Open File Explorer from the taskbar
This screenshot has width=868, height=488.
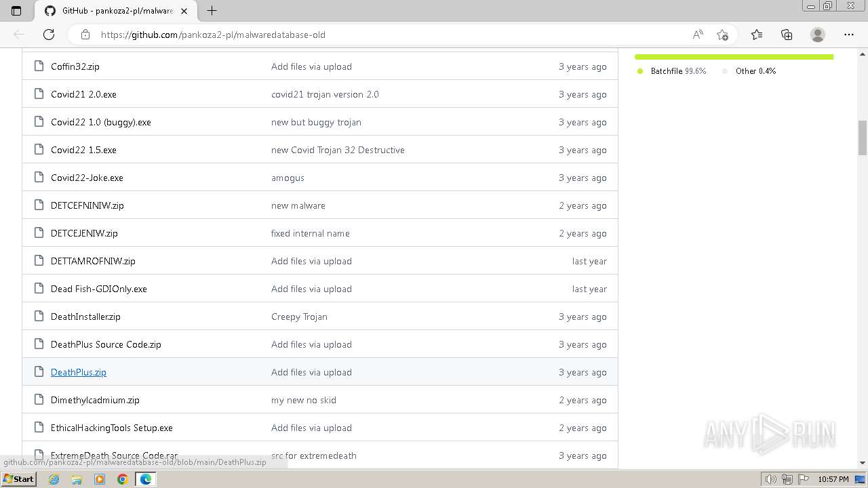tap(77, 479)
